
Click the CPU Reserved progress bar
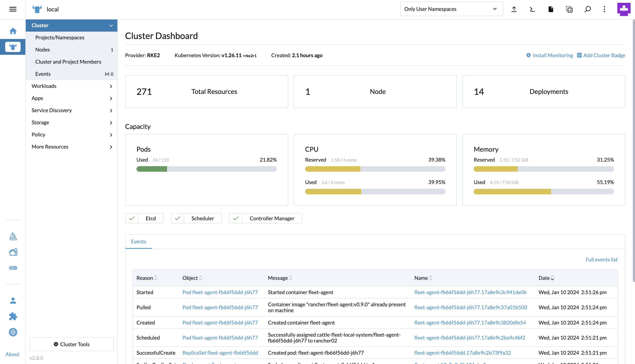pyautogui.click(x=375, y=169)
